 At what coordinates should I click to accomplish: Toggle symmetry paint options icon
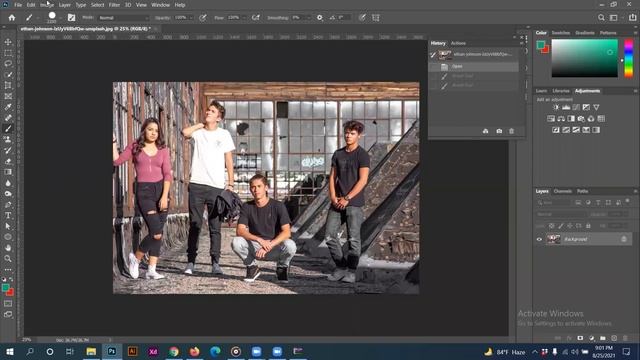pos(376,18)
